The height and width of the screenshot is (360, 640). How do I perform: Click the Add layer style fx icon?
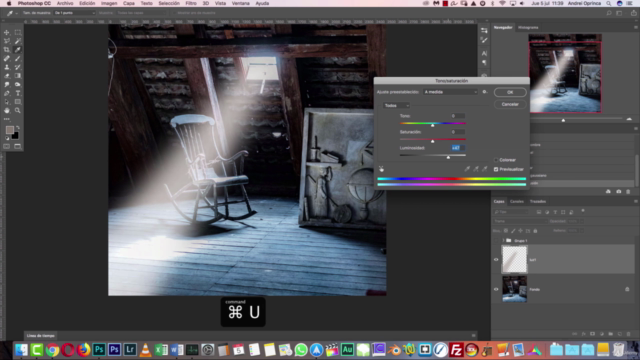coord(584,334)
